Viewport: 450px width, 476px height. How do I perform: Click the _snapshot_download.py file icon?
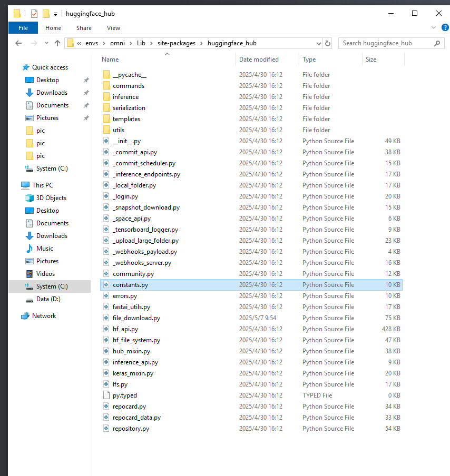coord(106,207)
